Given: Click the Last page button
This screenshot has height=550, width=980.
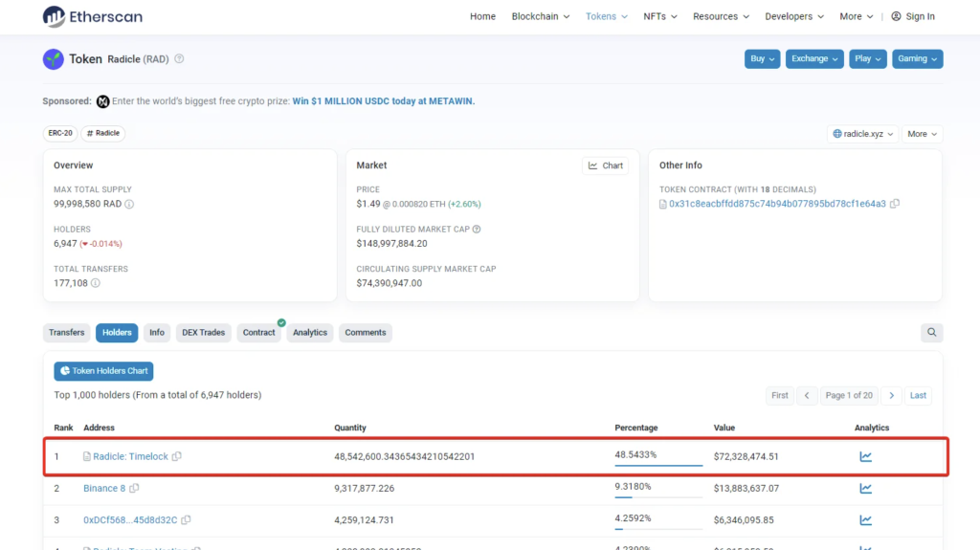Looking at the screenshot, I should click(x=918, y=396).
